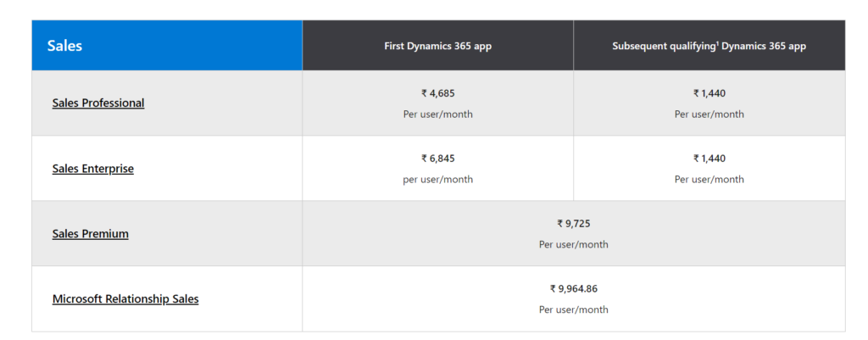Click 'per user/month' under ₹ 6,845
This screenshot has width=868, height=340.
[437, 179]
